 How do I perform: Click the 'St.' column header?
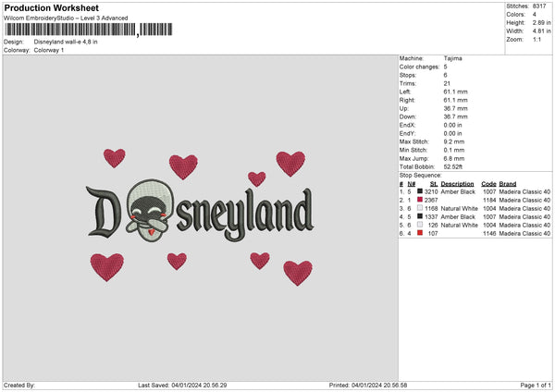(434, 184)
